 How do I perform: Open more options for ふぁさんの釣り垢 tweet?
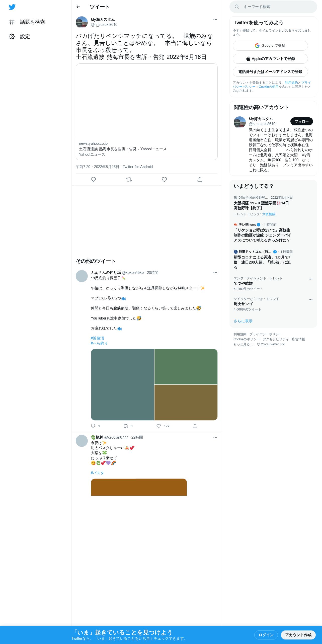point(215,273)
